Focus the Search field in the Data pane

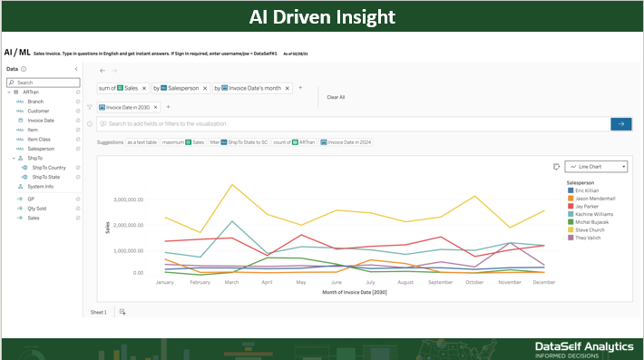pos(44,83)
